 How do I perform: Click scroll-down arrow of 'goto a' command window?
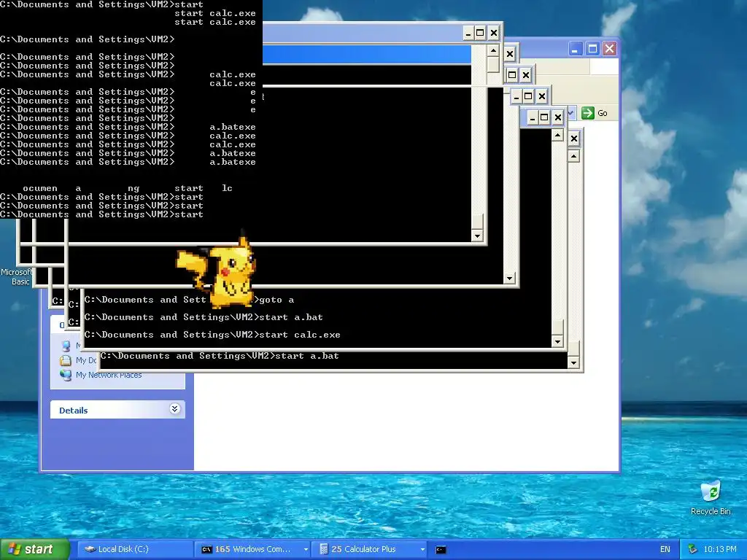pyautogui.click(x=557, y=341)
